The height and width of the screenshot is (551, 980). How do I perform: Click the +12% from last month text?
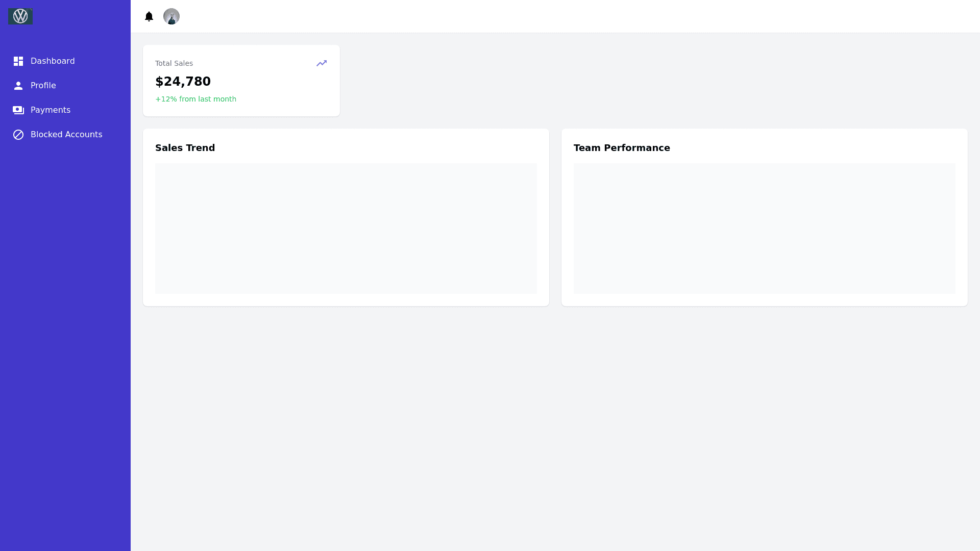click(x=195, y=99)
